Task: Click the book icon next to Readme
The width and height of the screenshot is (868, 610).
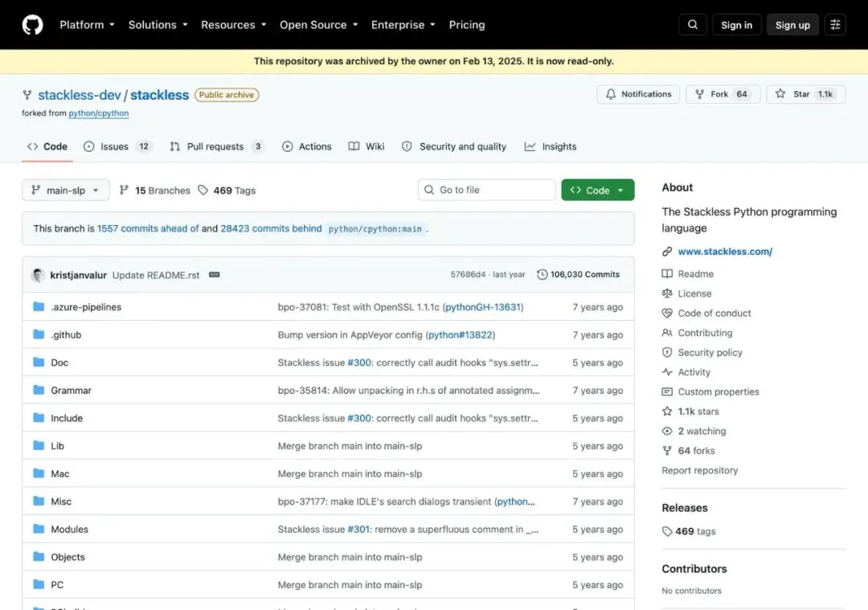Action: coord(667,273)
